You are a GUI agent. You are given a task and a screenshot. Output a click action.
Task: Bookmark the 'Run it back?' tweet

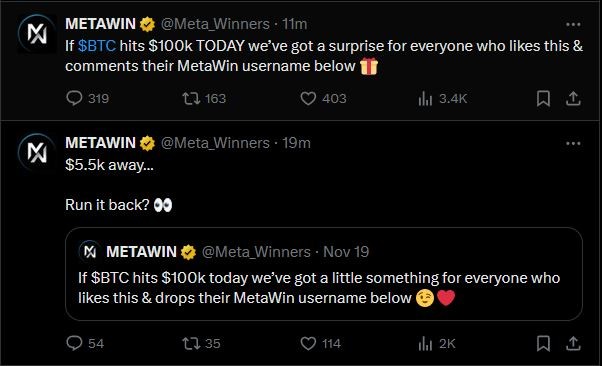[543, 343]
